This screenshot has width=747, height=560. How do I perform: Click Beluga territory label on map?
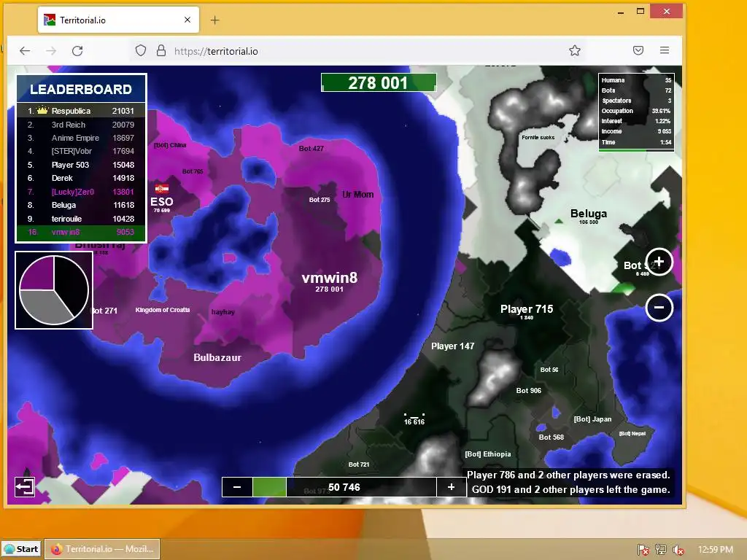coord(589,214)
